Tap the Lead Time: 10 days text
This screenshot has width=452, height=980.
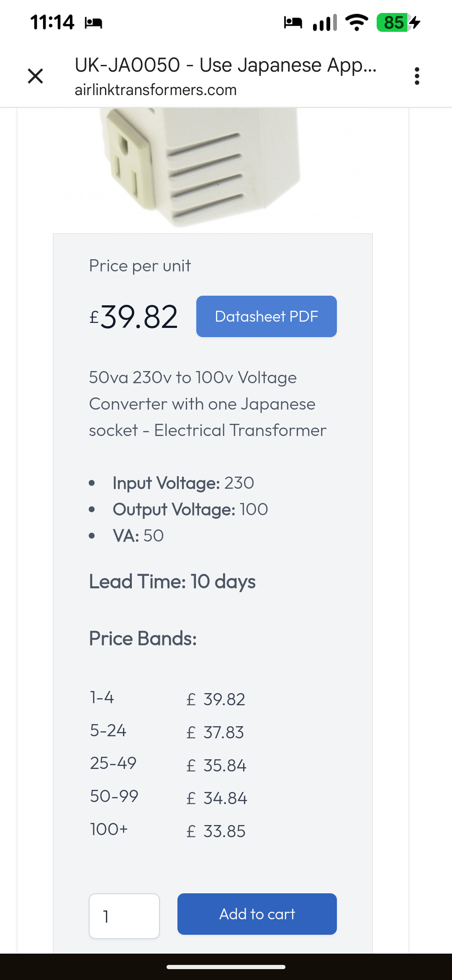[172, 582]
